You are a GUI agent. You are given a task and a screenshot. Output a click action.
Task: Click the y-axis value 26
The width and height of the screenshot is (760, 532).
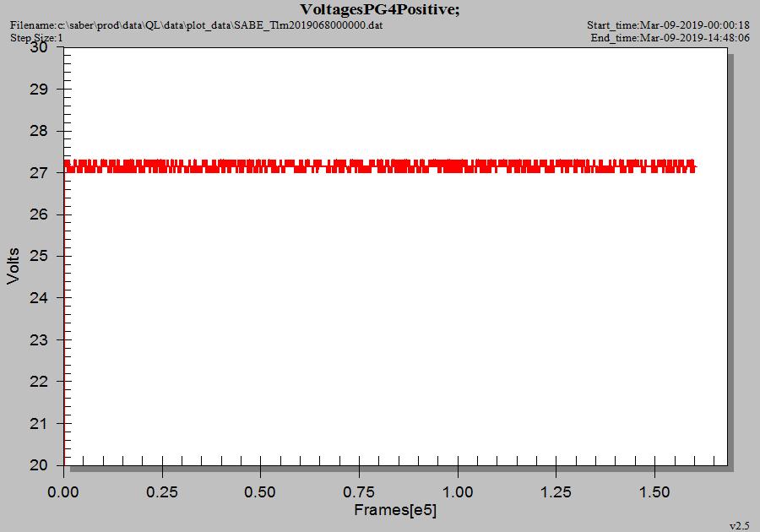coord(39,214)
